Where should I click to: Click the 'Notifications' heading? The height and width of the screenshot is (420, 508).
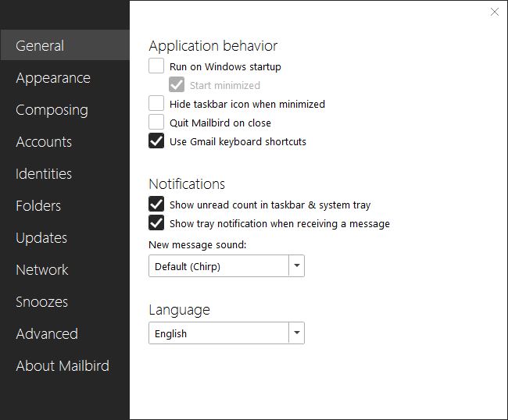point(187,183)
